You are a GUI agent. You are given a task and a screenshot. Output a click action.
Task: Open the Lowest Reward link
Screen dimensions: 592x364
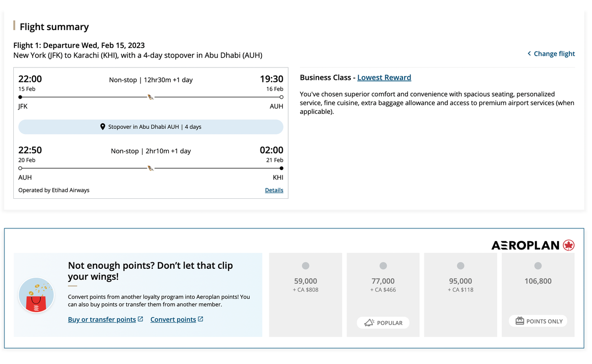coord(384,77)
